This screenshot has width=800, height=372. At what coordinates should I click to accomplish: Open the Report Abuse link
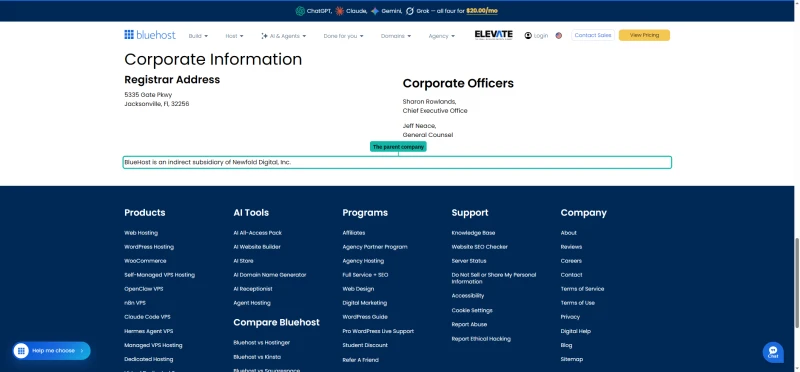(469, 325)
